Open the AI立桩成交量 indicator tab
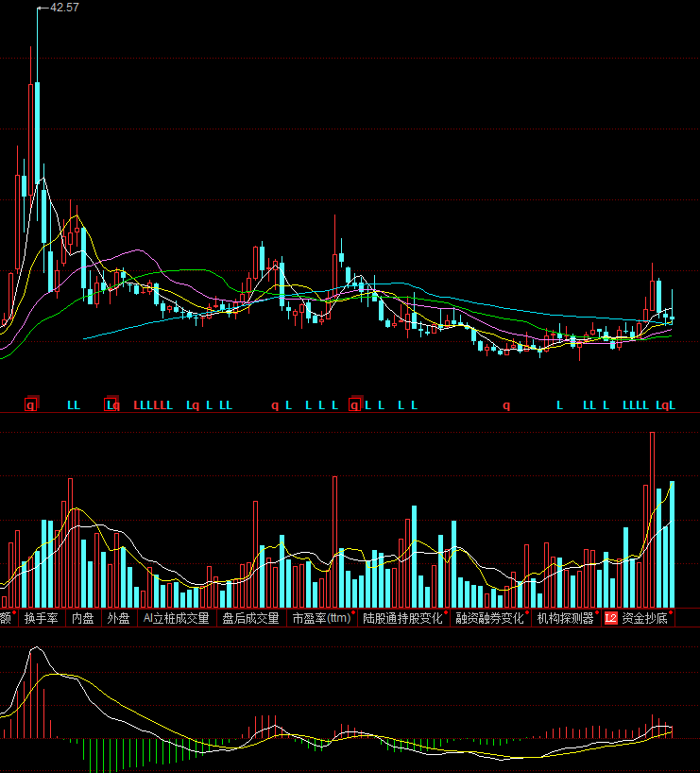This screenshot has width=700, height=773. coord(176,618)
